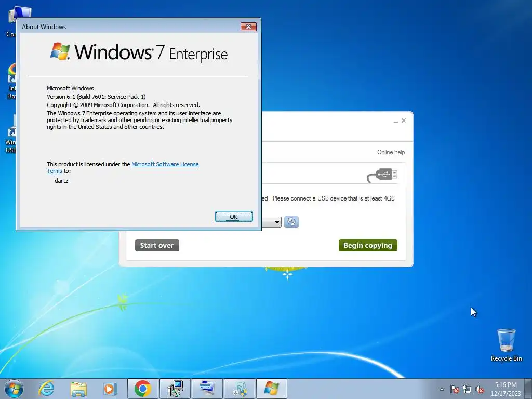Launch Internet Explorer from the taskbar

(46, 389)
